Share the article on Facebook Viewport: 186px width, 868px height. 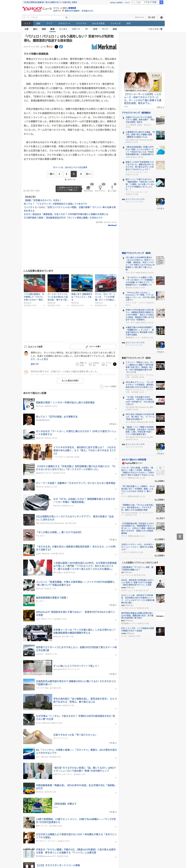click(61, 47)
